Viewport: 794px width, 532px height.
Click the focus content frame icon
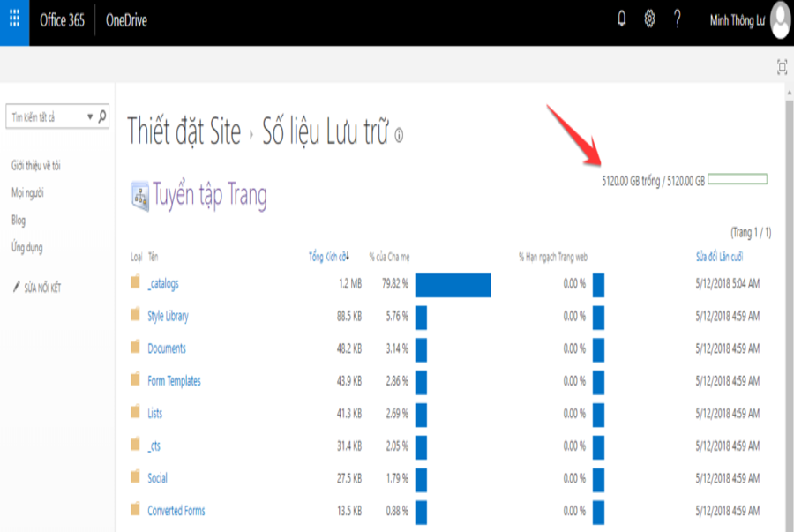coord(782,67)
